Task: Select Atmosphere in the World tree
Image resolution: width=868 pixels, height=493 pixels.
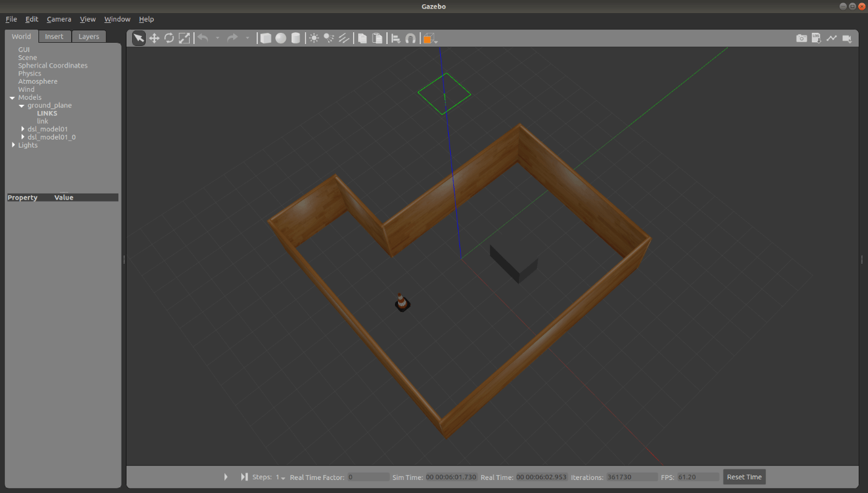Action: [x=38, y=82]
